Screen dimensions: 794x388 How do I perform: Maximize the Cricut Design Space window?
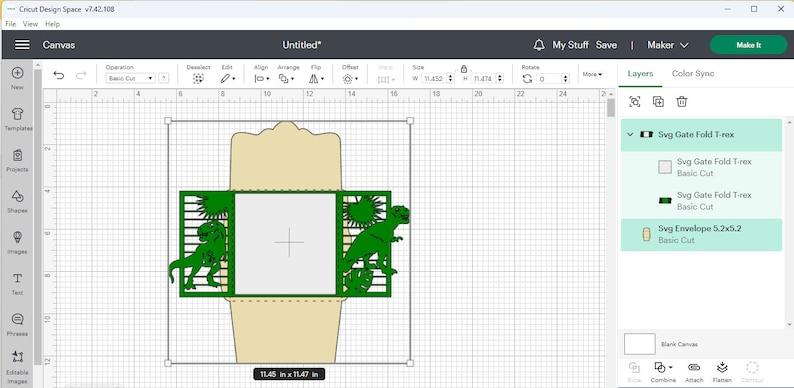(x=754, y=9)
